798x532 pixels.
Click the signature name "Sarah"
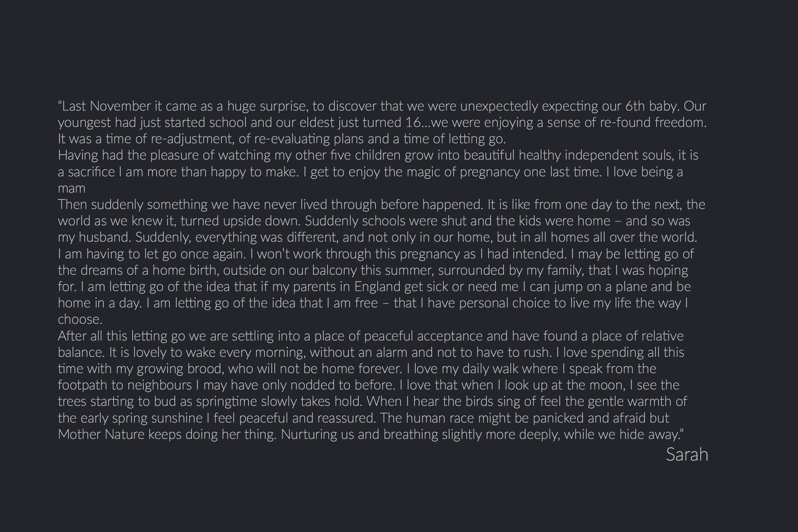(687, 455)
